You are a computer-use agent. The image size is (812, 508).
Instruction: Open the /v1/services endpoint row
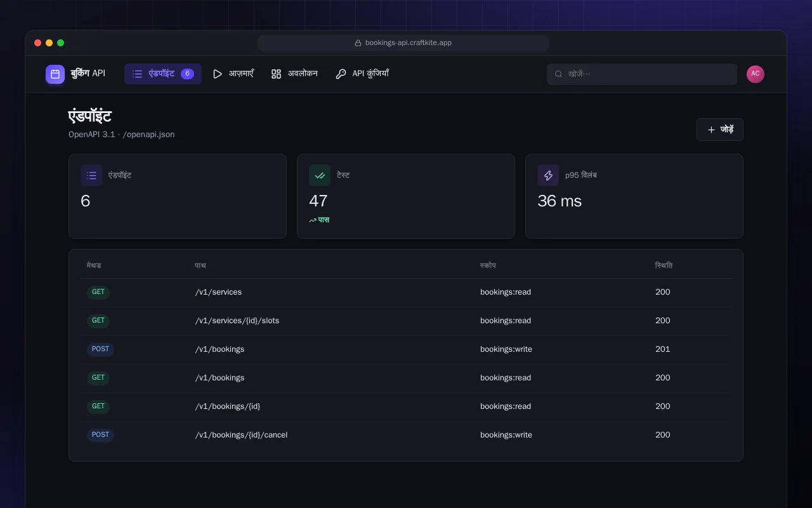(406, 293)
